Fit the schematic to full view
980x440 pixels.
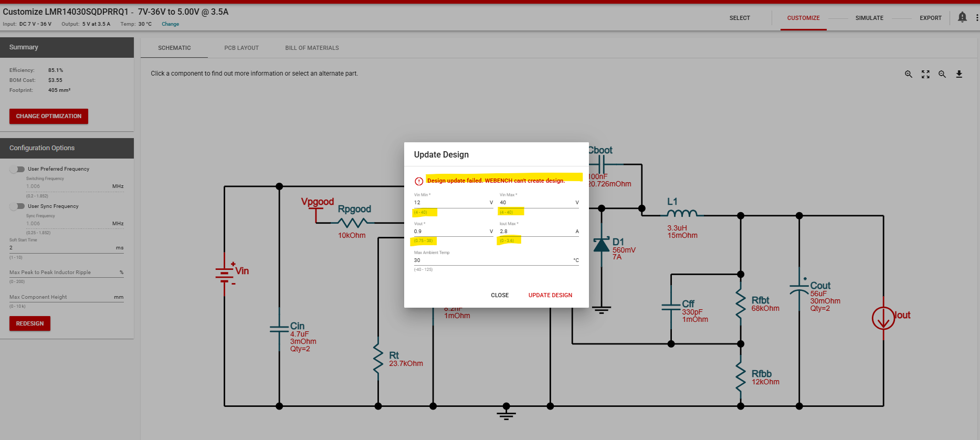coord(925,75)
